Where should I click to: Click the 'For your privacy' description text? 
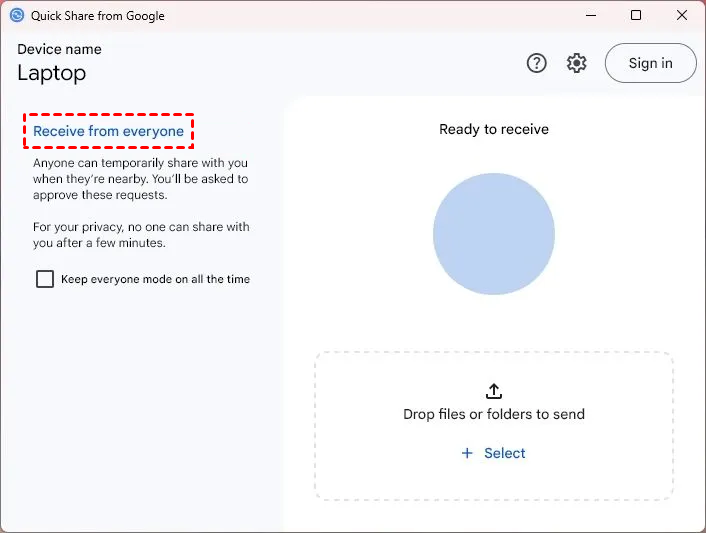(141, 235)
